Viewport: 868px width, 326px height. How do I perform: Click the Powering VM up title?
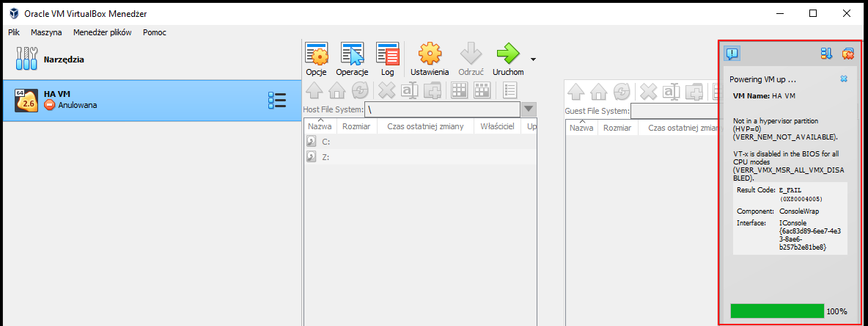(x=763, y=79)
